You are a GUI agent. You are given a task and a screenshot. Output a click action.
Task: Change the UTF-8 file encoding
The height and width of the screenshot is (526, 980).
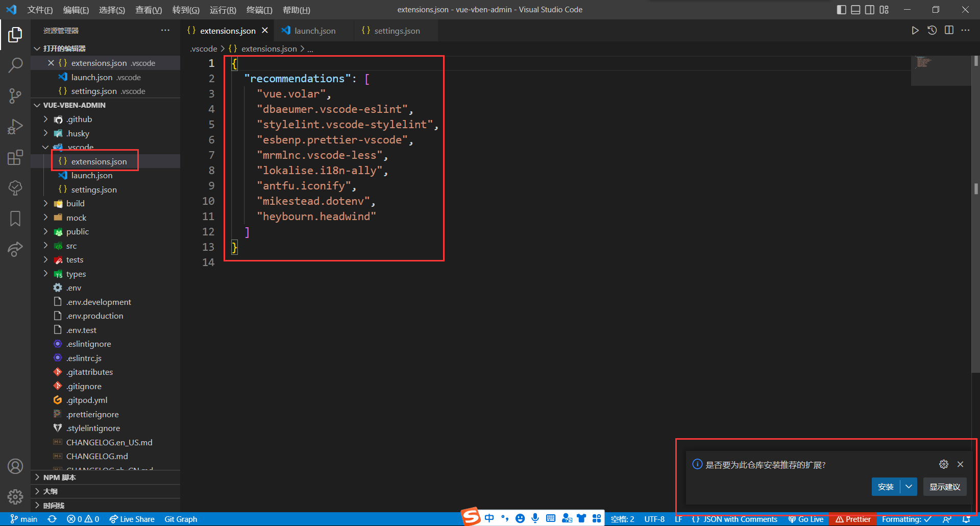coord(654,519)
